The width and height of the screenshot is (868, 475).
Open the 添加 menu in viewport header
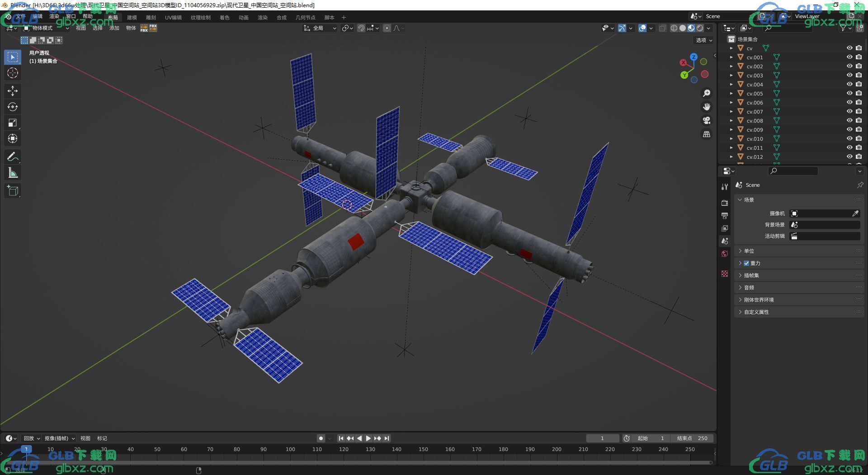click(114, 28)
